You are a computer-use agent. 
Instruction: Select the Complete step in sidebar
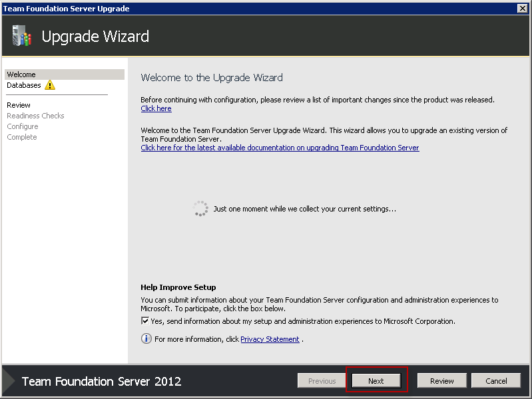click(22, 137)
